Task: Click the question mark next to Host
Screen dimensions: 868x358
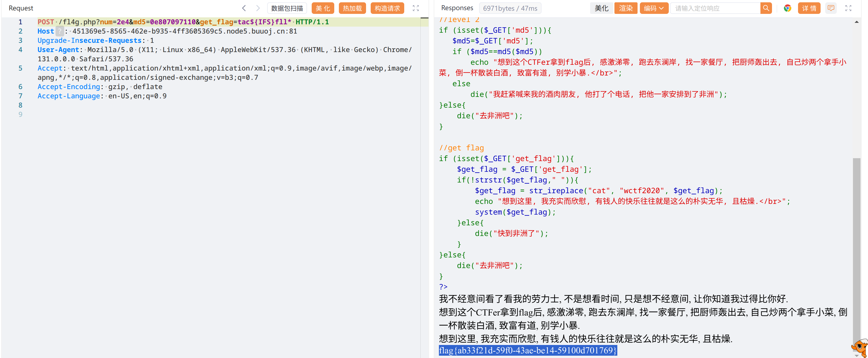Action: [60, 31]
